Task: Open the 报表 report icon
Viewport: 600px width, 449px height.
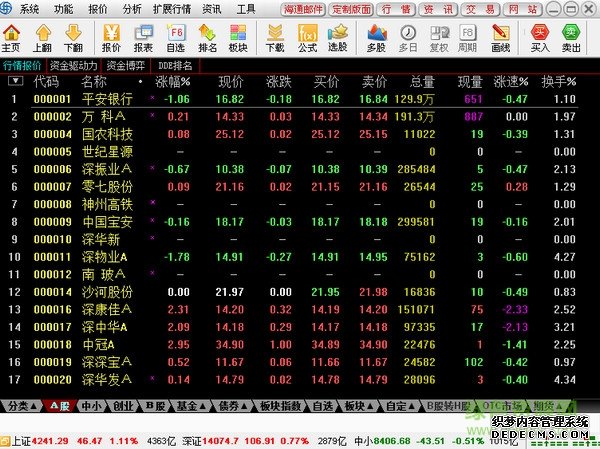Action: tap(143, 38)
